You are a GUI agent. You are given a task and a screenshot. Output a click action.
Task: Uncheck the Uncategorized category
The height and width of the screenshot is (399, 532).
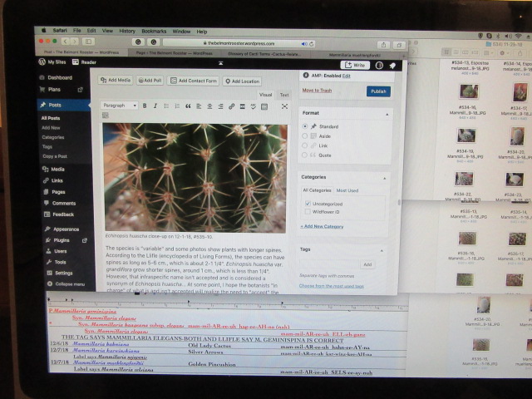click(308, 203)
